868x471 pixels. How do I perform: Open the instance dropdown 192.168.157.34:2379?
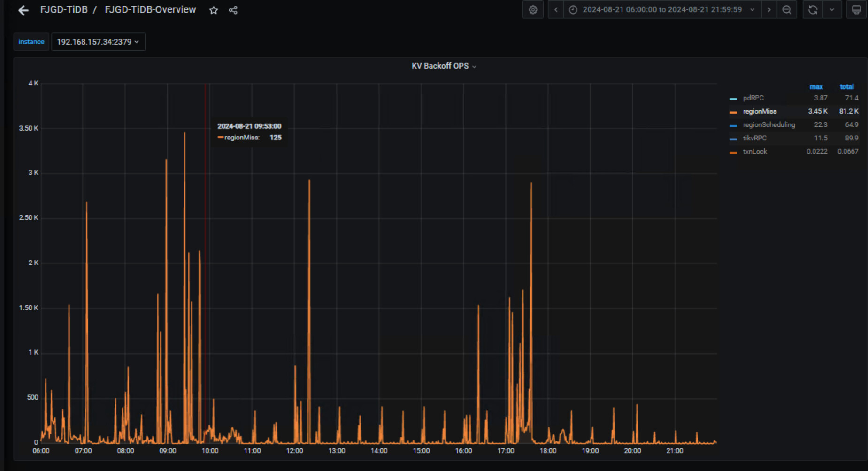98,42
